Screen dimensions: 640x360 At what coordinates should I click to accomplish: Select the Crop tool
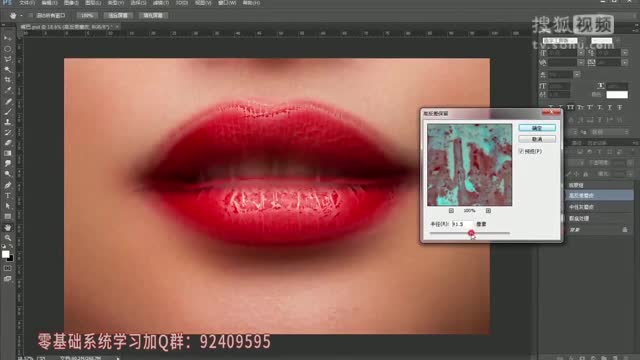(7, 80)
